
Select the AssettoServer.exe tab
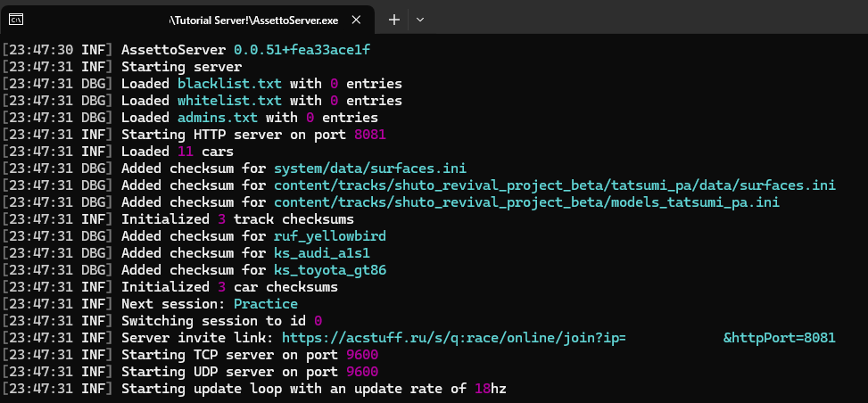(x=259, y=19)
